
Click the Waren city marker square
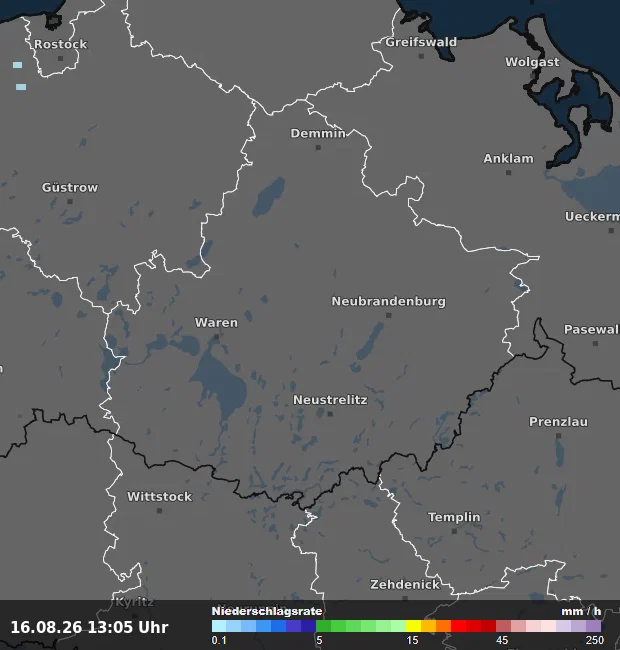[216, 337]
